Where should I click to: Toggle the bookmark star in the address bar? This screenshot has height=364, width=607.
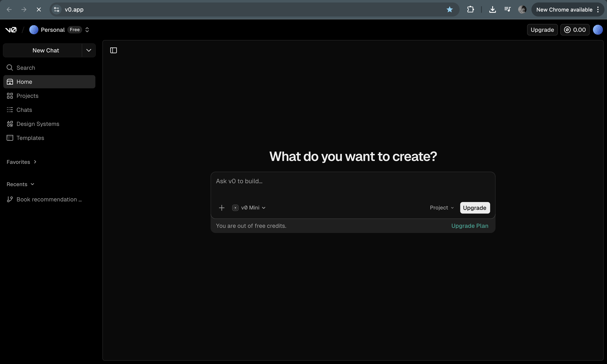449,9
